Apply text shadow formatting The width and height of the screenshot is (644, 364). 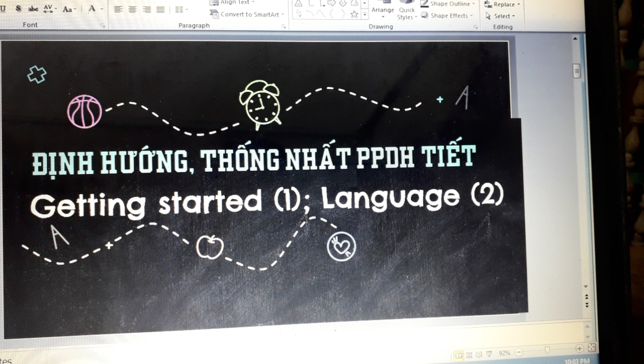tap(19, 9)
